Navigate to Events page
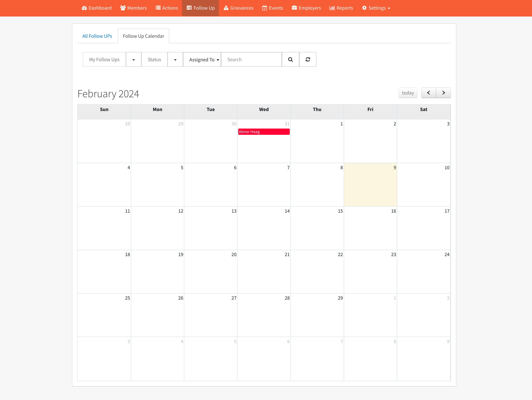Viewport: 532px width, 400px height. point(272,8)
